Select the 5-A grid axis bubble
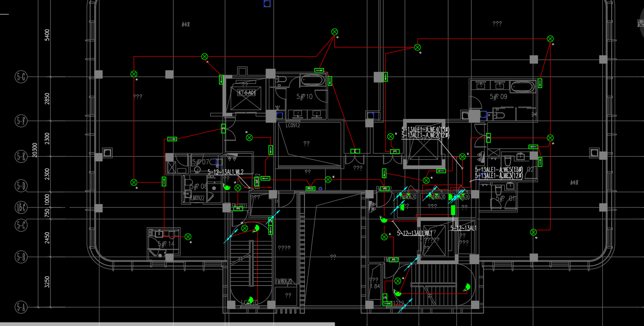The height and width of the screenshot is (326, 644). pos(21,307)
